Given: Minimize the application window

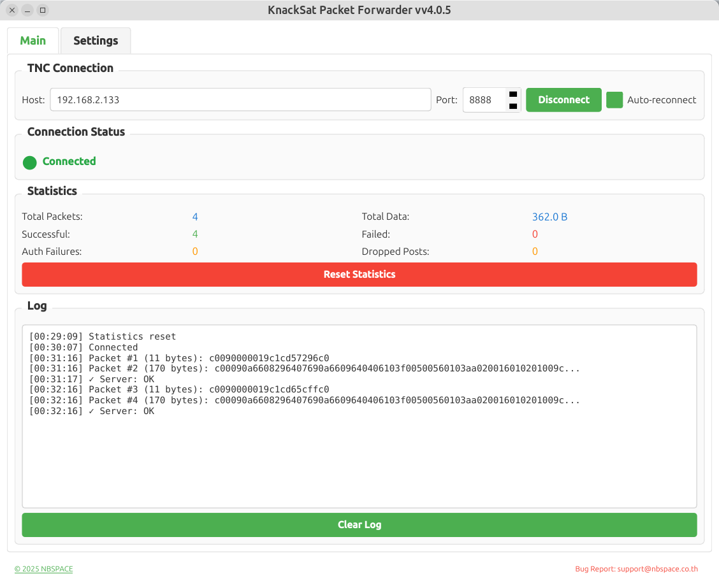Looking at the screenshot, I should click(27, 10).
